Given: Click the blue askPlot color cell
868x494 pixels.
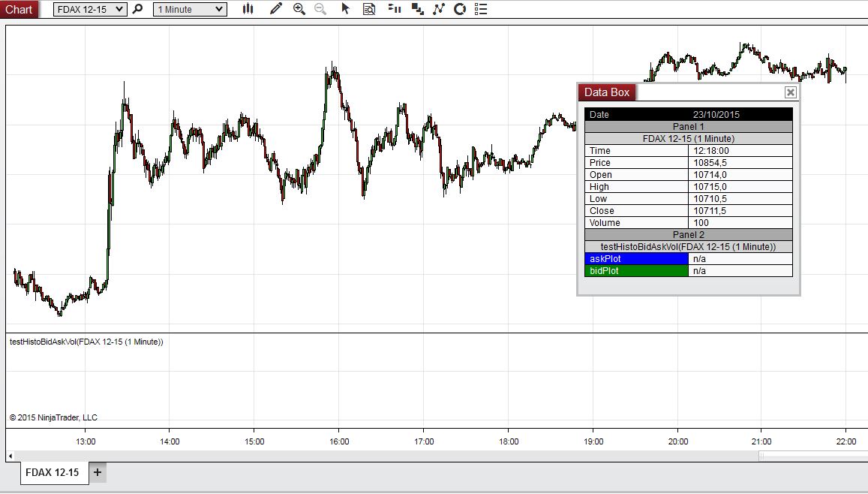Looking at the screenshot, I should 637,258.
